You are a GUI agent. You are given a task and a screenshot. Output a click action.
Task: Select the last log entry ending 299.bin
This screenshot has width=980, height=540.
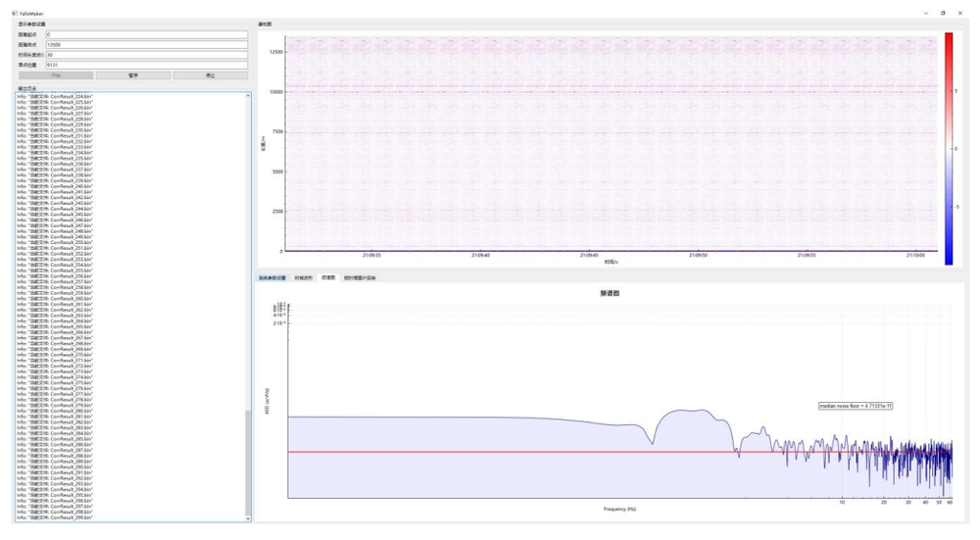click(61, 518)
